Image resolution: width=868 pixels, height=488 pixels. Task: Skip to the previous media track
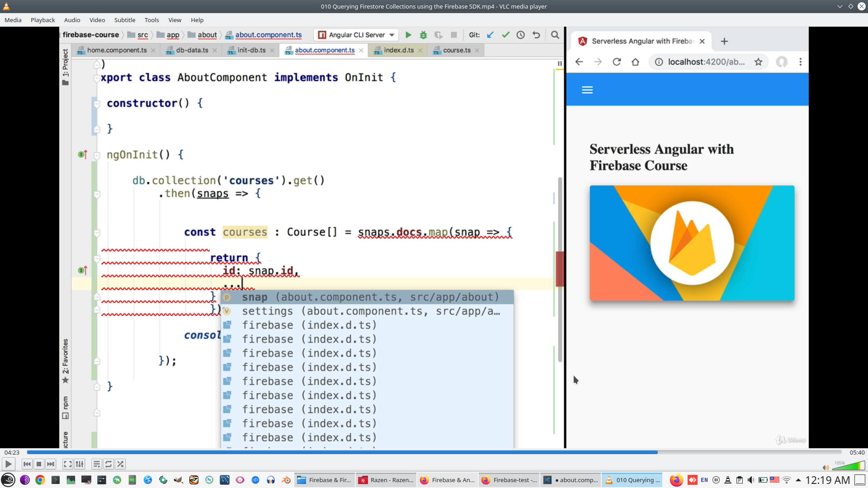(27, 464)
